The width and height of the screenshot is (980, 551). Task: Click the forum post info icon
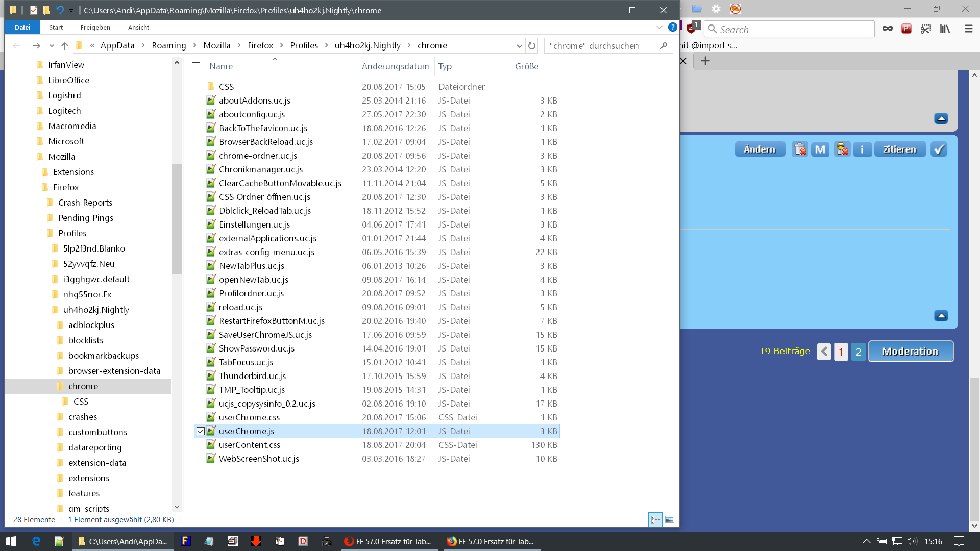pyautogui.click(x=862, y=149)
